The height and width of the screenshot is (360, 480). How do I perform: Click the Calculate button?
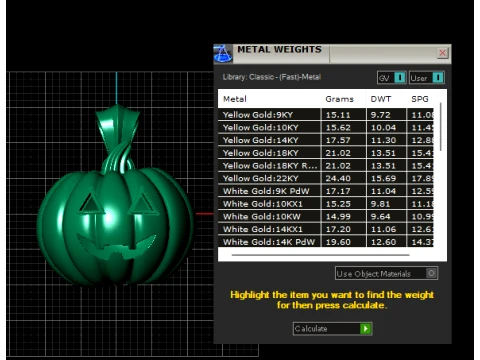tap(332, 329)
